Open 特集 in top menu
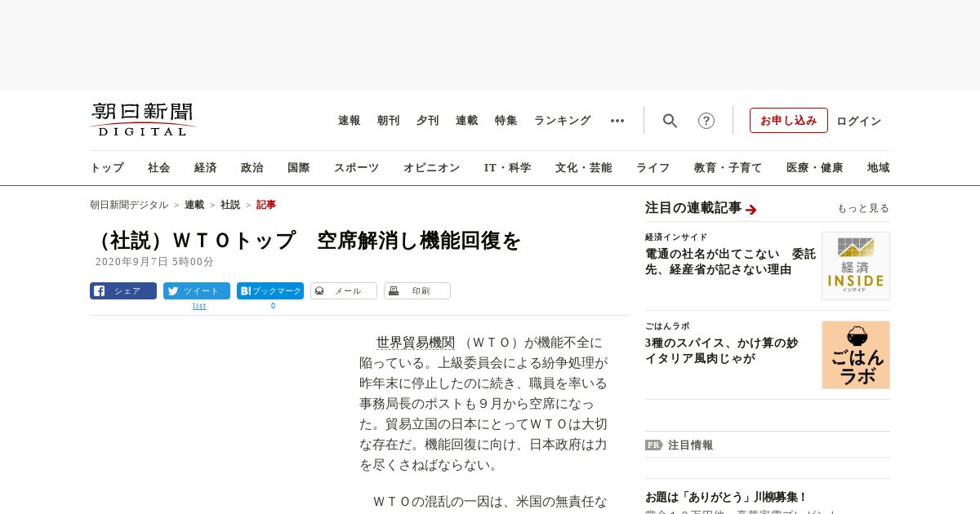This screenshot has width=980, height=514. (x=506, y=121)
